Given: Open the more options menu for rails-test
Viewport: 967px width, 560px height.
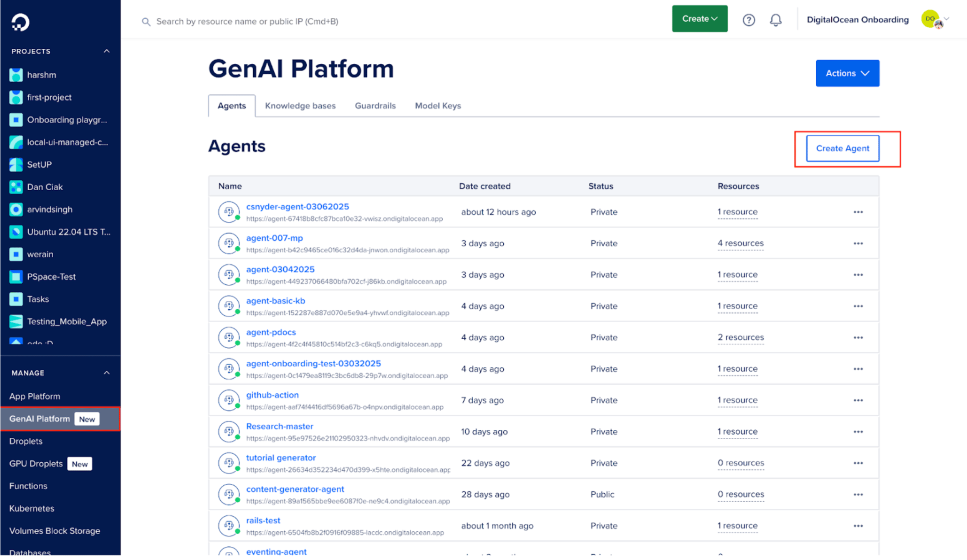Looking at the screenshot, I should [858, 526].
